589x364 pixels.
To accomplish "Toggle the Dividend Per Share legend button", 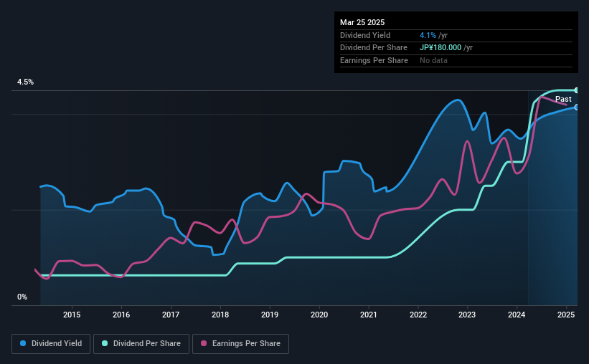I will tap(141, 344).
